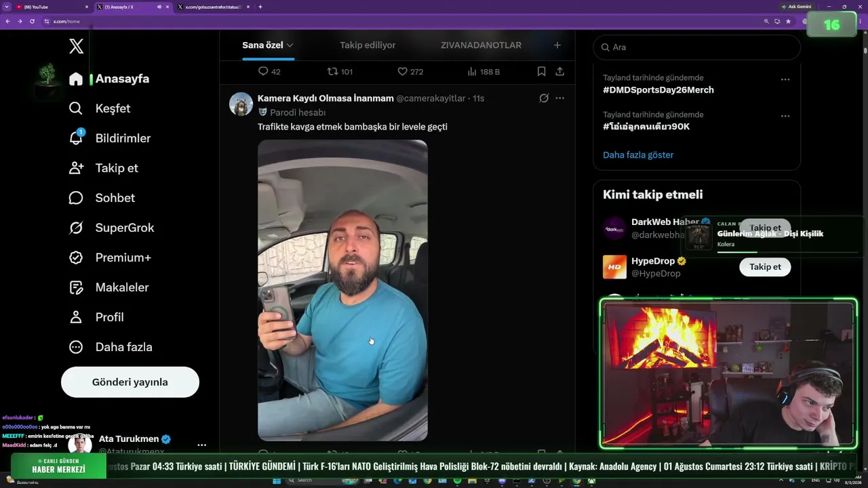This screenshot has height=488, width=868.
Task: Add new timeline tab with plus icon
Action: tap(557, 45)
